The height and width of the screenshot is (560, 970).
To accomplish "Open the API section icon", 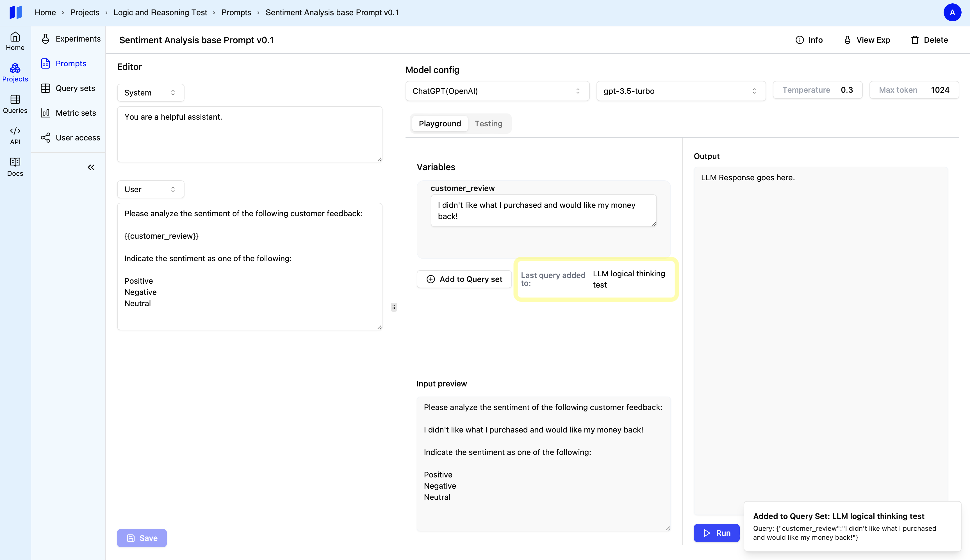I will pos(15,131).
